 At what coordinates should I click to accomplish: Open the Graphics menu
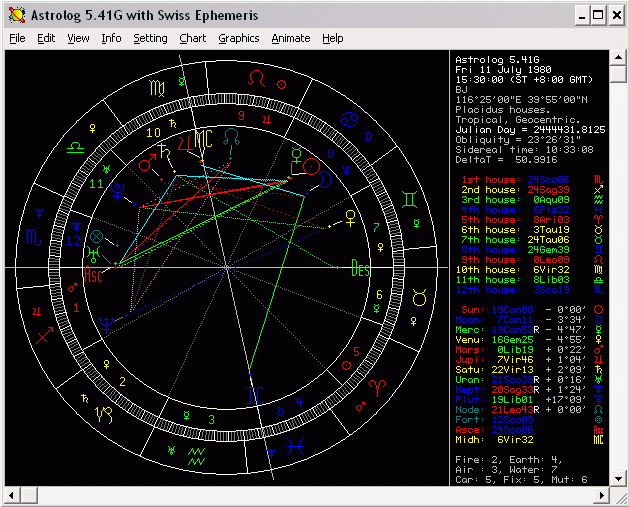[238, 38]
